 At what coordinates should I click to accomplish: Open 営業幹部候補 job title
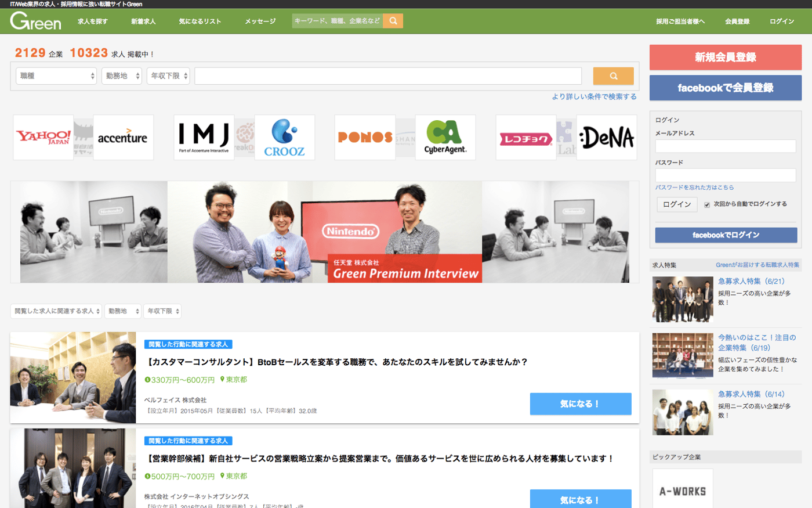(380, 459)
